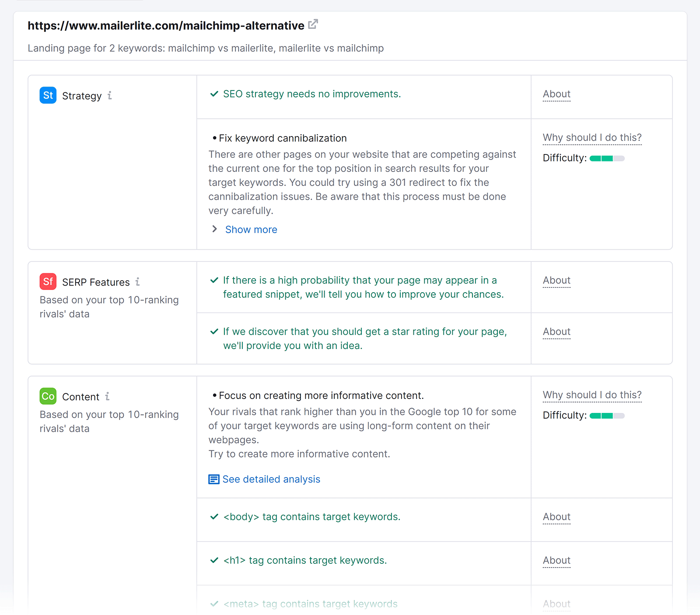
Task: Click the info icon beside Content
Action: point(108,396)
